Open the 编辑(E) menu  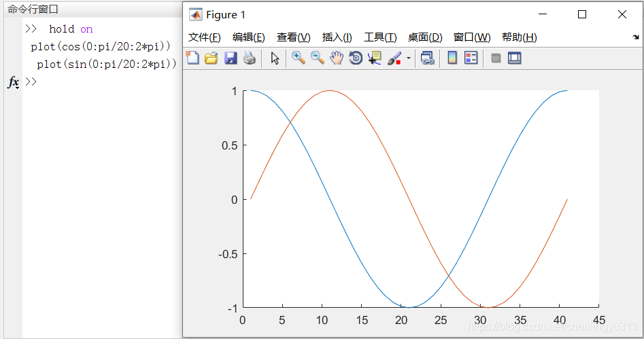tap(248, 37)
